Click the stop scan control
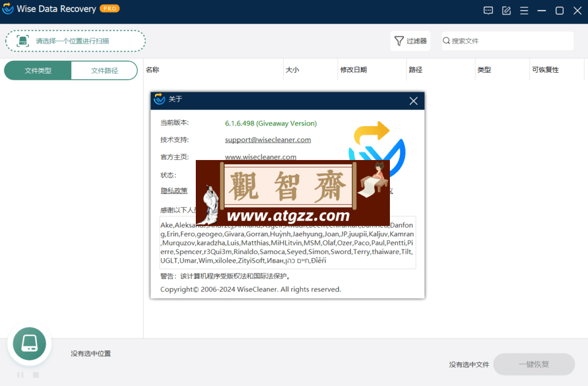Screen dimensions: 588x386 [x=36, y=375]
